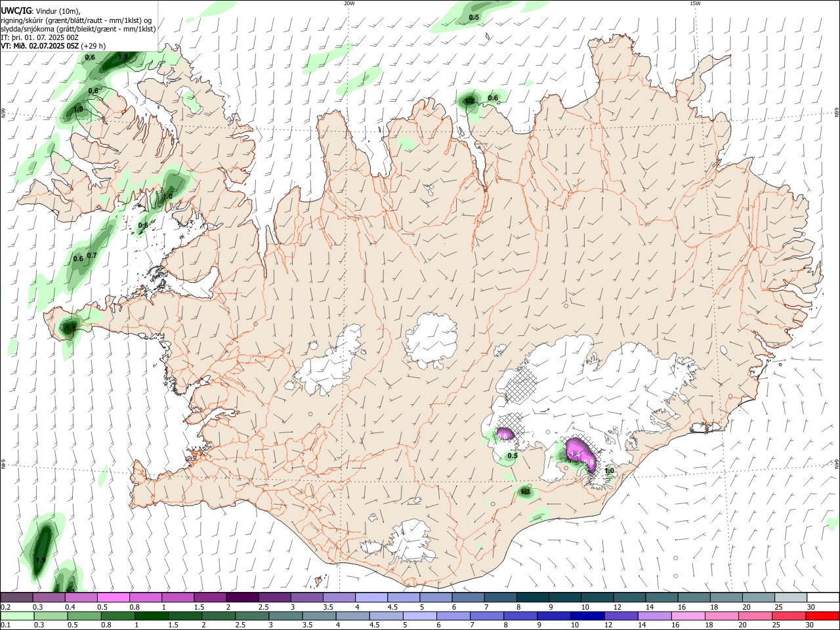
Task: Pick the dark navy swatch between 10 and 12, bottom row
Action: 586,616
